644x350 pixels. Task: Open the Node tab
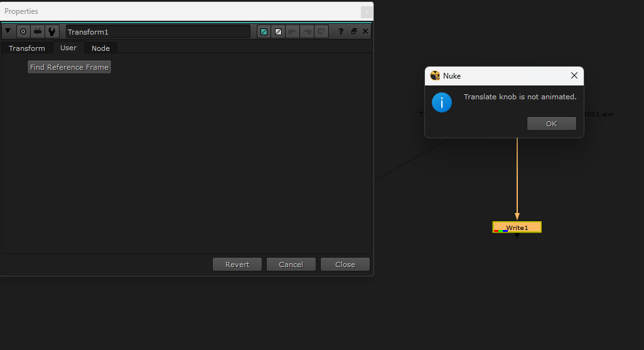pos(100,48)
